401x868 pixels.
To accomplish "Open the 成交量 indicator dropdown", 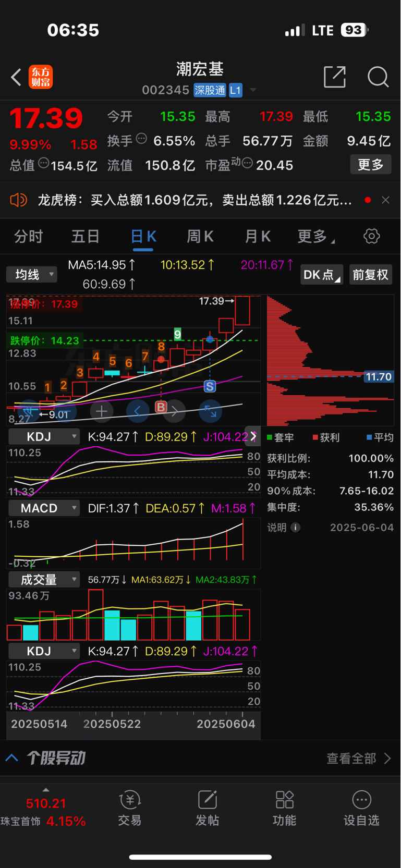I will [x=44, y=579].
